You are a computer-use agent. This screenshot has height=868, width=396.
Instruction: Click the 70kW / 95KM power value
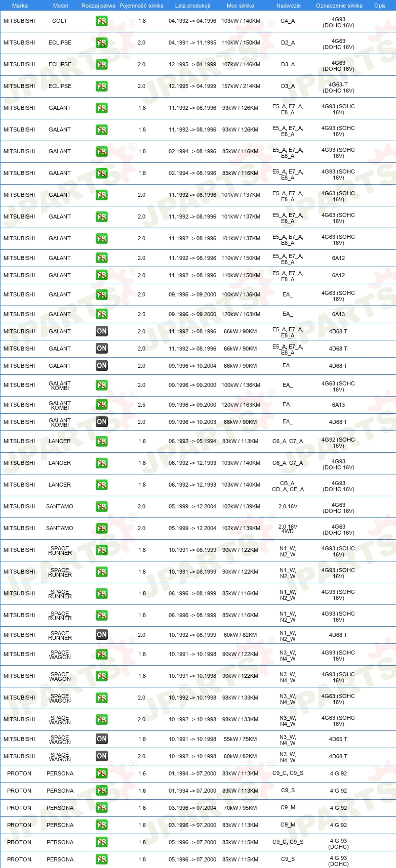241,808
